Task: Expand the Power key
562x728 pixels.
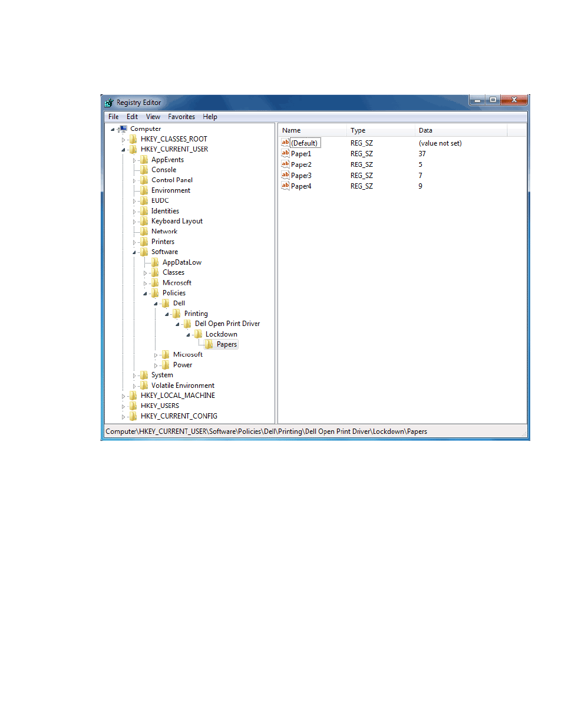Action: click(156, 365)
